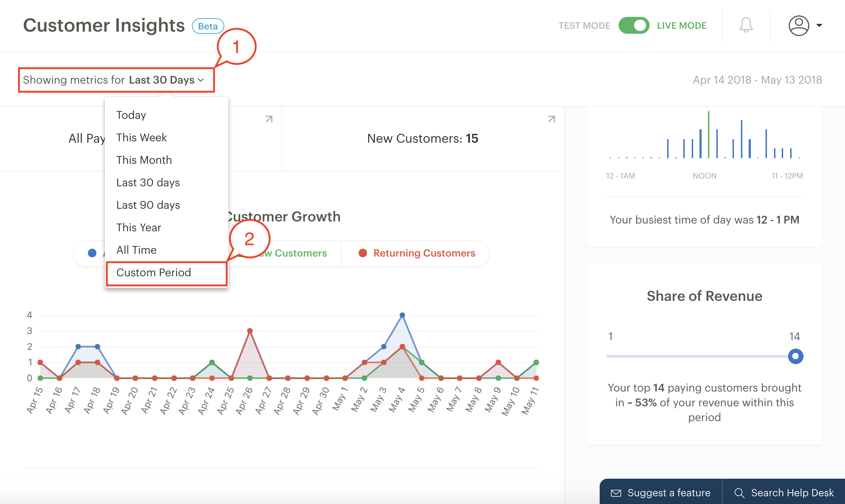The width and height of the screenshot is (845, 504).
Task: Open the user profile avatar menu
Action: click(799, 25)
